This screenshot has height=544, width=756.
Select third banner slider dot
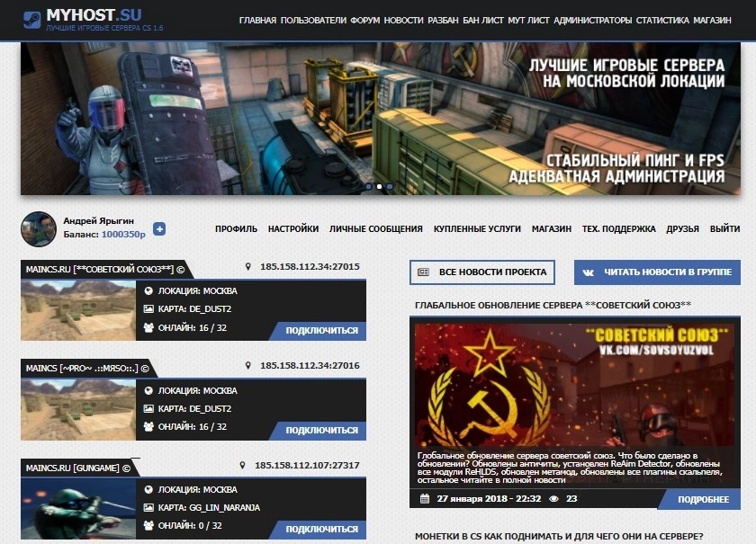pos(390,186)
